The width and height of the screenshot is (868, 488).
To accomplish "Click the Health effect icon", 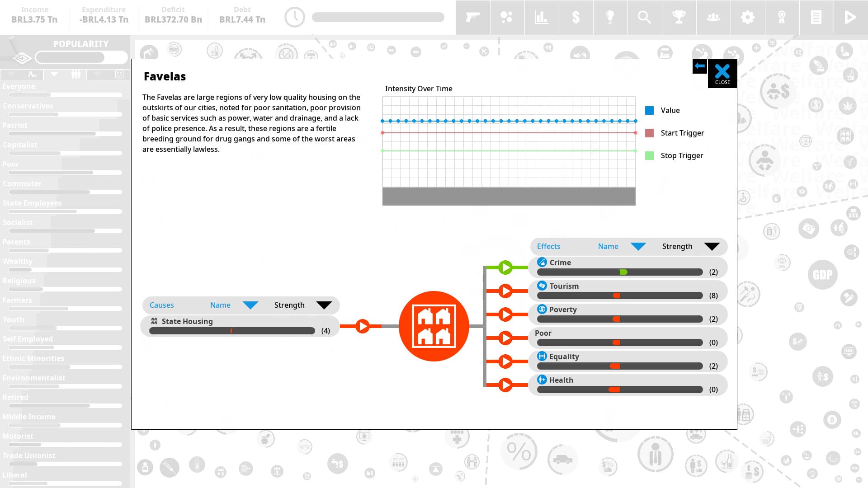I will [541, 380].
